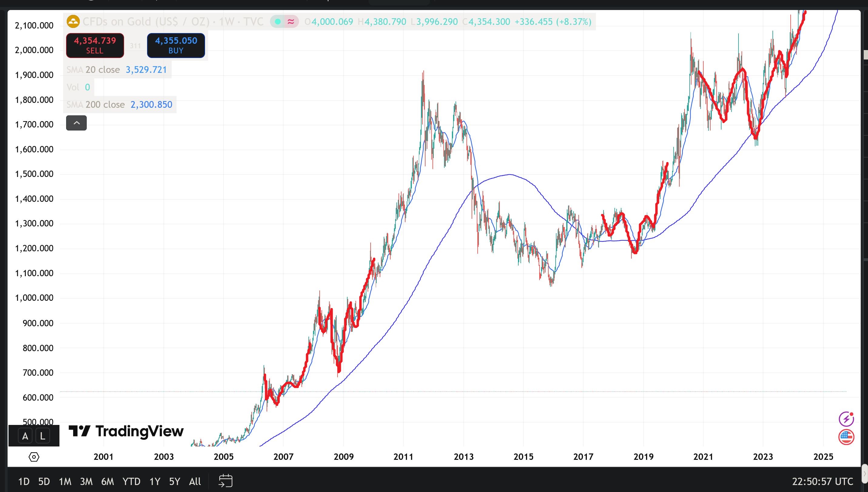Click the pink approximation symbol indicator
The width and height of the screenshot is (868, 492).
coord(291,22)
